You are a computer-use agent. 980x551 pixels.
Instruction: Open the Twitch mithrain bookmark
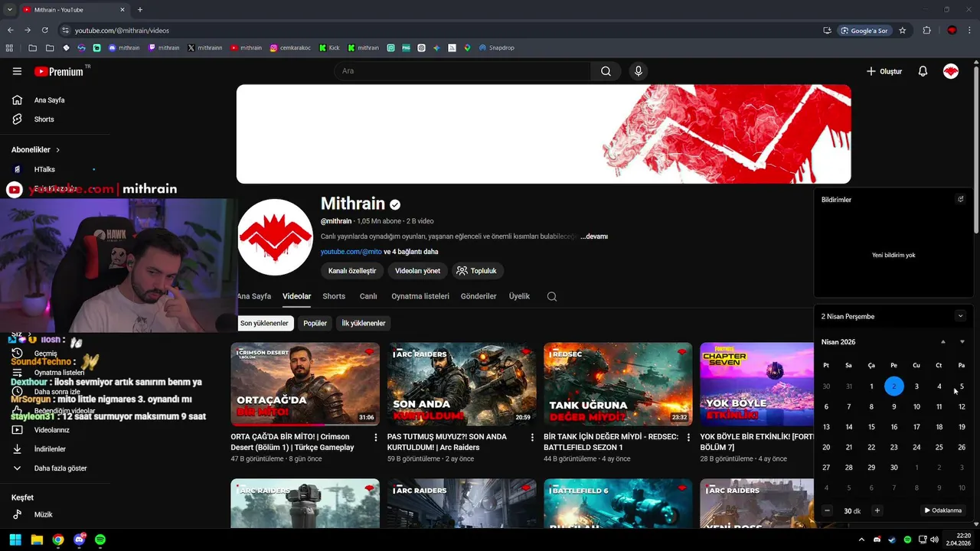[x=164, y=47]
